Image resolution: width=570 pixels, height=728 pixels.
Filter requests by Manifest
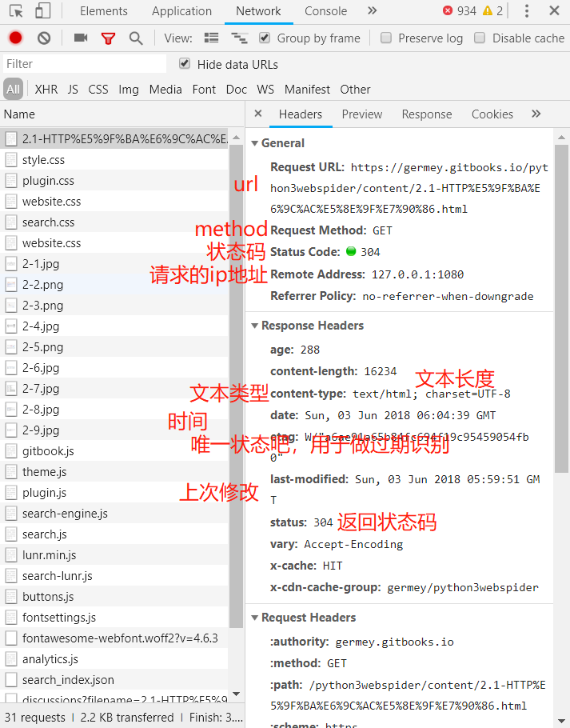[308, 89]
